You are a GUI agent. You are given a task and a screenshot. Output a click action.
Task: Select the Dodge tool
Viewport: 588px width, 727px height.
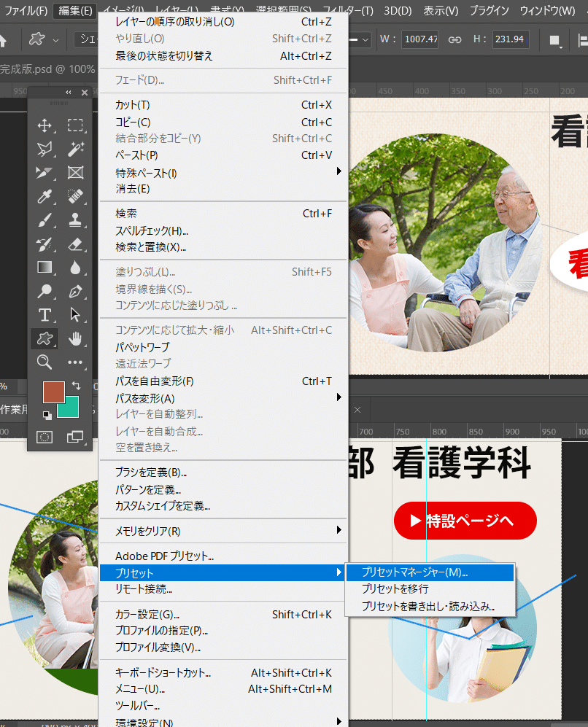[45, 291]
